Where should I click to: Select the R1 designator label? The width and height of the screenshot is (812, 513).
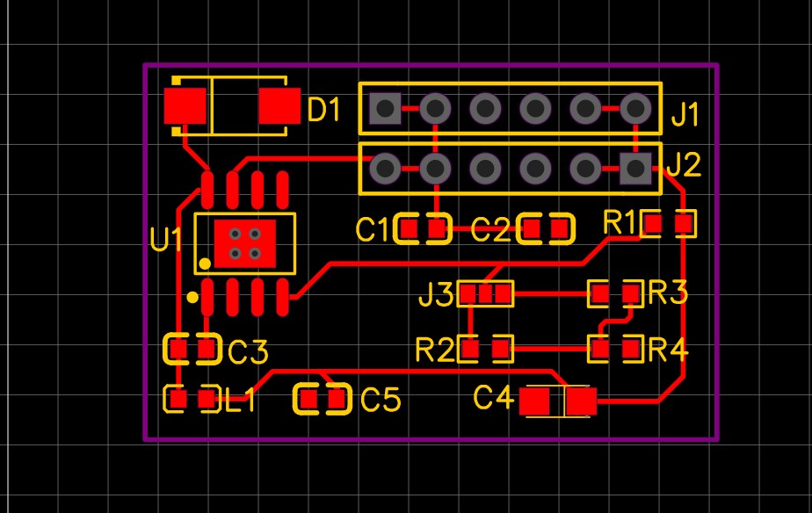coord(620,222)
